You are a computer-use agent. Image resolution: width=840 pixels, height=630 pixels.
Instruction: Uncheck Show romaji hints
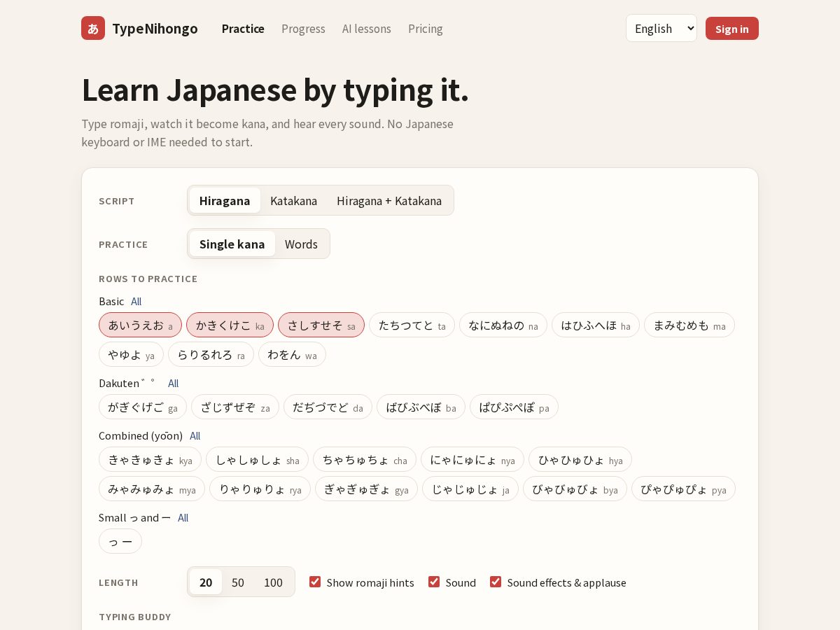315,582
